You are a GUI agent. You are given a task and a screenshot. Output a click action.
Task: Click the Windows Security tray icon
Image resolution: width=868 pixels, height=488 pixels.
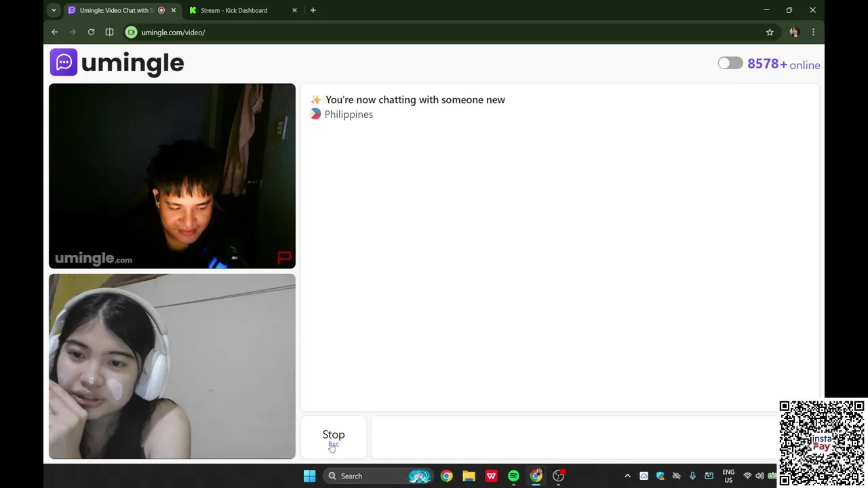(660, 476)
